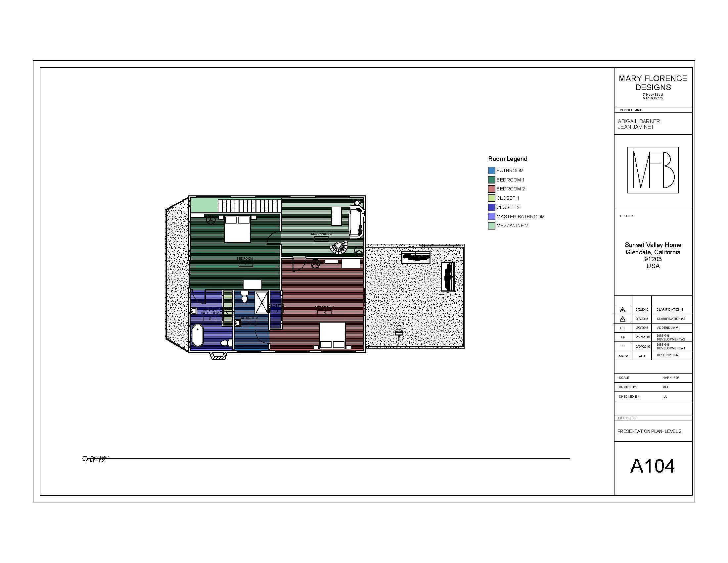Click the round fixture above the corner bathtub
The width and height of the screenshot is (728, 563).
pyautogui.click(x=357, y=203)
